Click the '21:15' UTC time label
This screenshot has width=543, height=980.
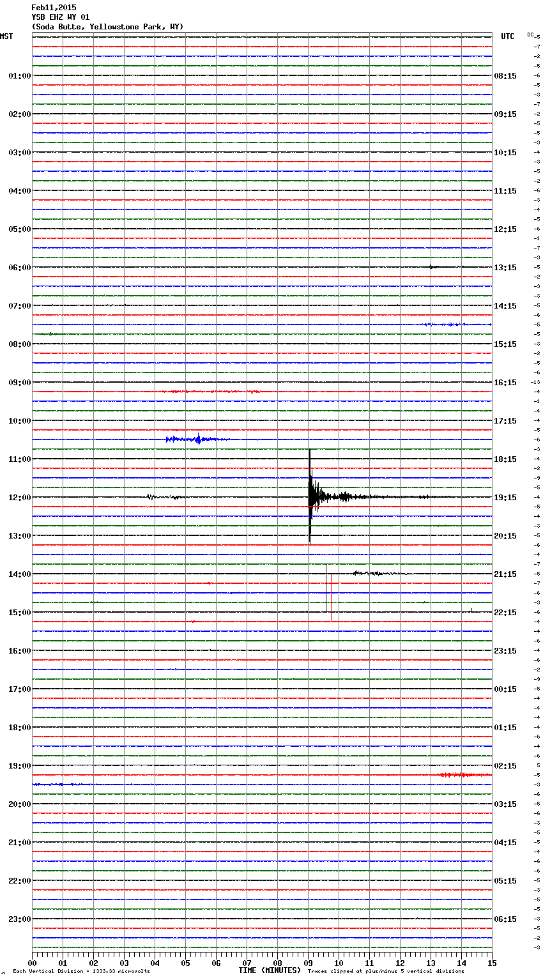click(x=505, y=574)
